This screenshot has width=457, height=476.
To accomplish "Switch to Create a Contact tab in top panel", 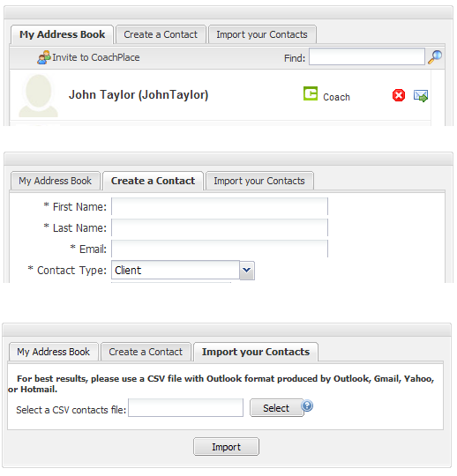I will (161, 34).
